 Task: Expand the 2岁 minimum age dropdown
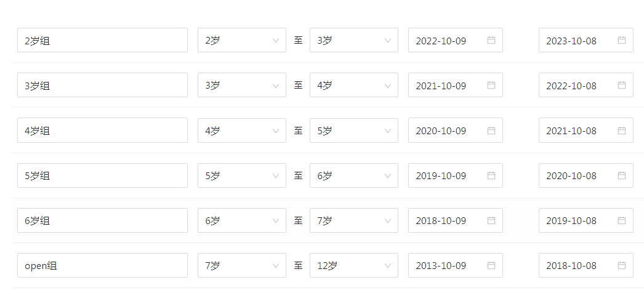(242, 40)
